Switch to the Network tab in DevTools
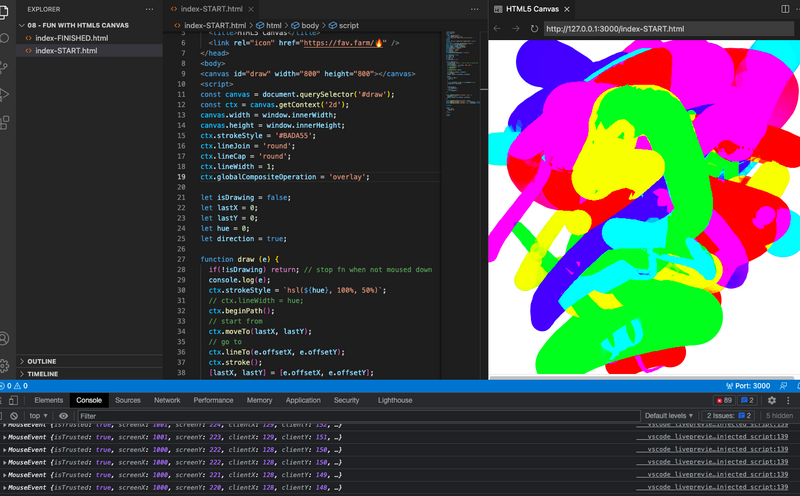Image resolution: width=800 pixels, height=496 pixels. pos(167,400)
